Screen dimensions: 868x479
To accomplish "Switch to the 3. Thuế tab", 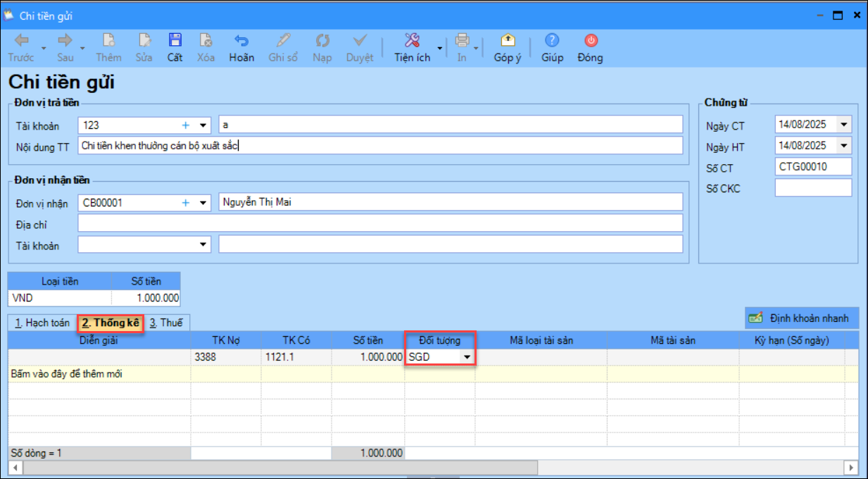I will (x=166, y=323).
